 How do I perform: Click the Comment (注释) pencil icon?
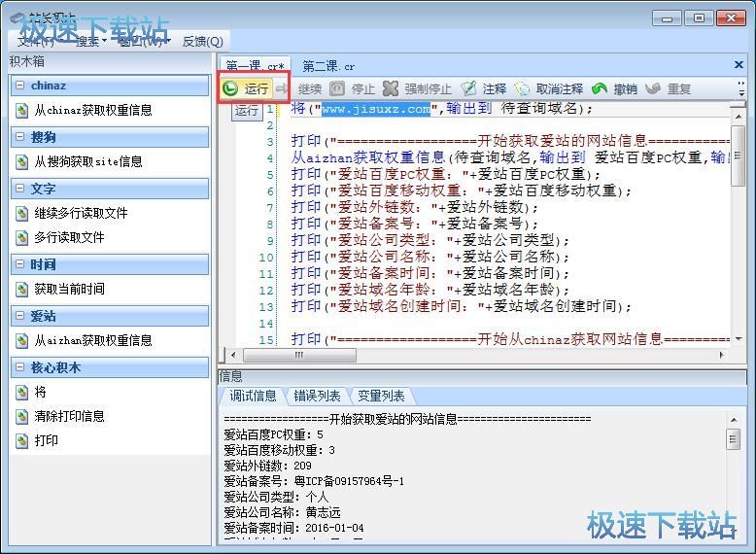[468, 88]
